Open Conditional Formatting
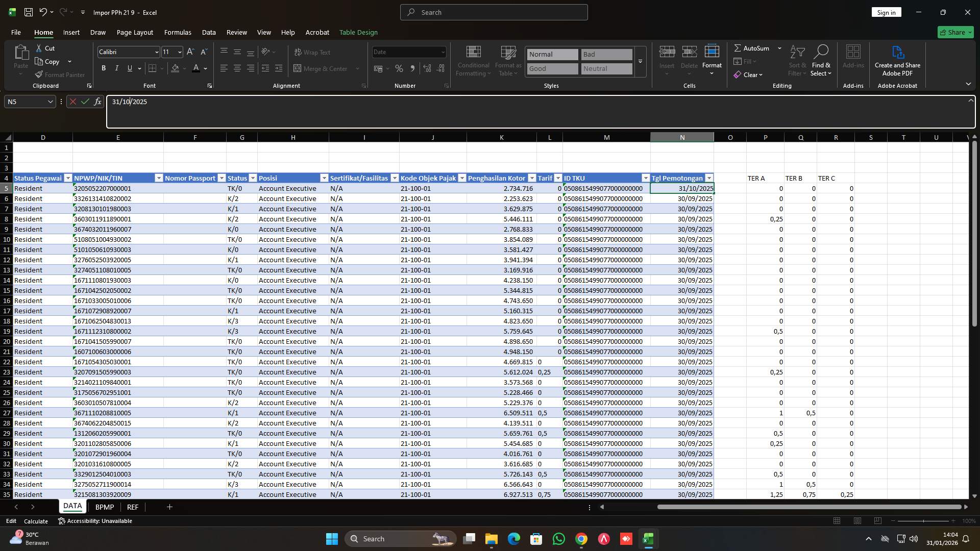980x551 pixels. 473,61
